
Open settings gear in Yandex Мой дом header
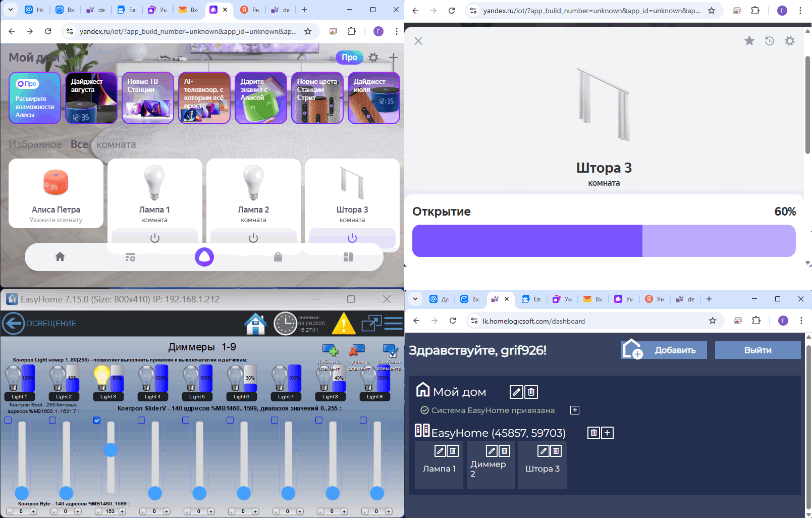point(373,58)
